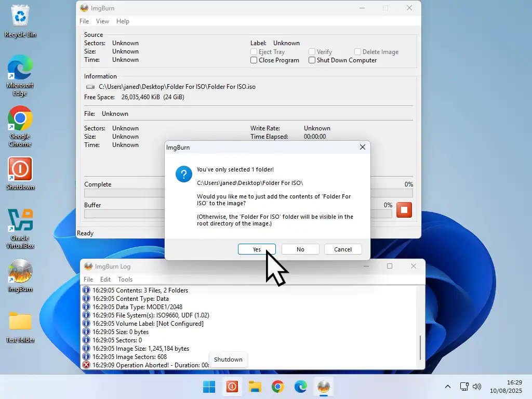The image size is (532, 399).
Task: Click the info icon on the Image Sectors log line
Action: 86,356
